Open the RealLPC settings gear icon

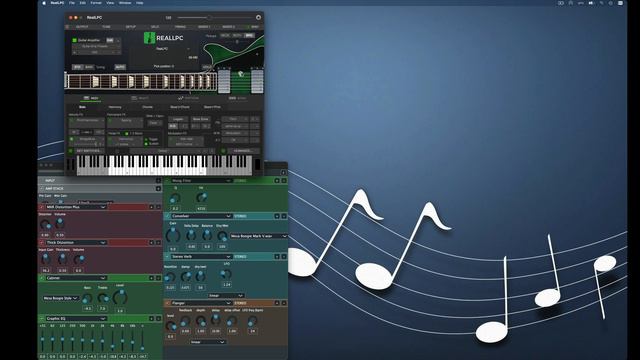[x=258, y=18]
